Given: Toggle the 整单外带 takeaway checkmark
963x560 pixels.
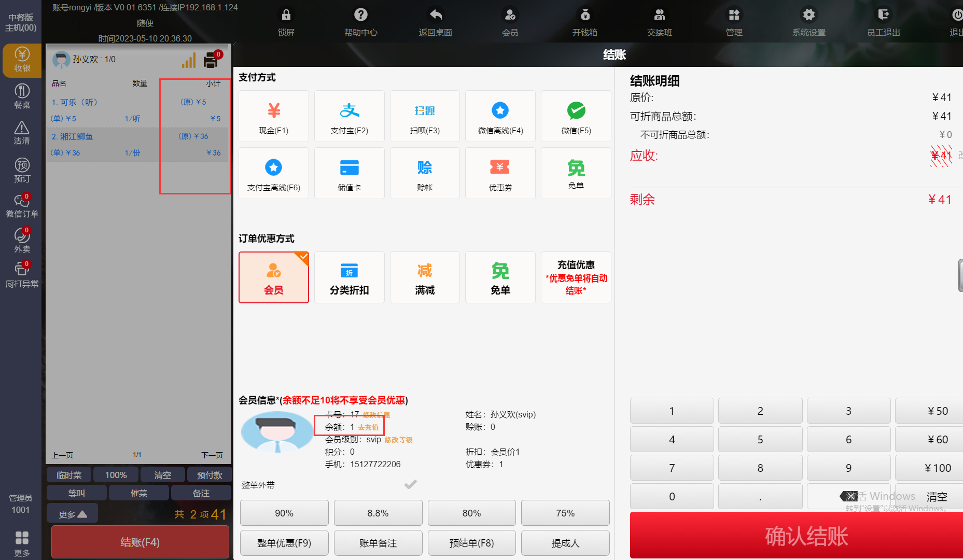Looking at the screenshot, I should click(x=410, y=484).
